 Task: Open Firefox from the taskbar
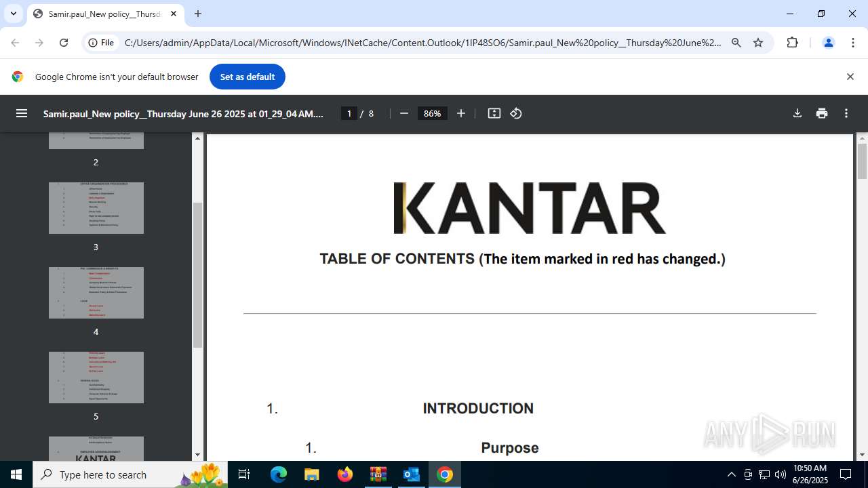click(x=345, y=474)
